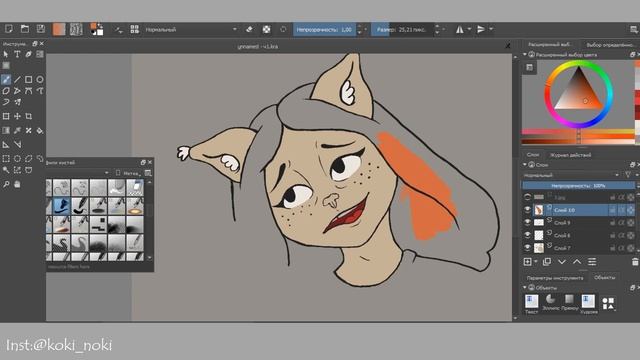Hide layer Слой 9
Screen dimensions: 640x360
pos(527,222)
